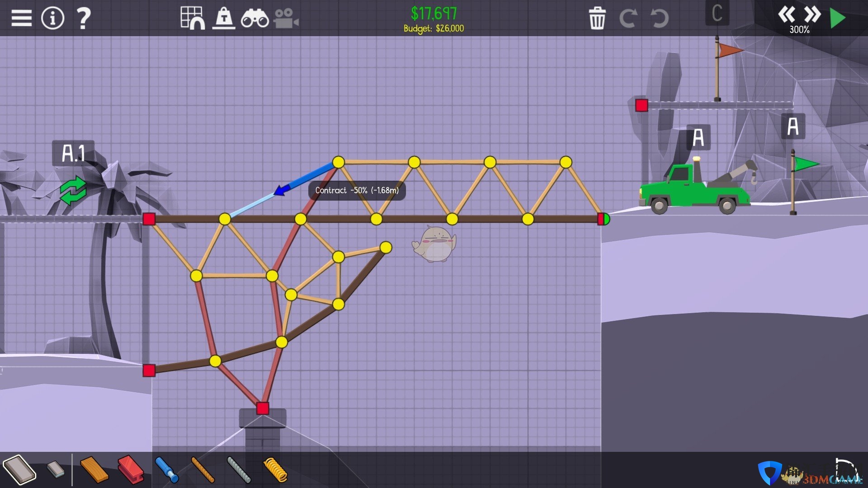
Task: Decrease simulation speed with left arrows
Action: coord(786,14)
